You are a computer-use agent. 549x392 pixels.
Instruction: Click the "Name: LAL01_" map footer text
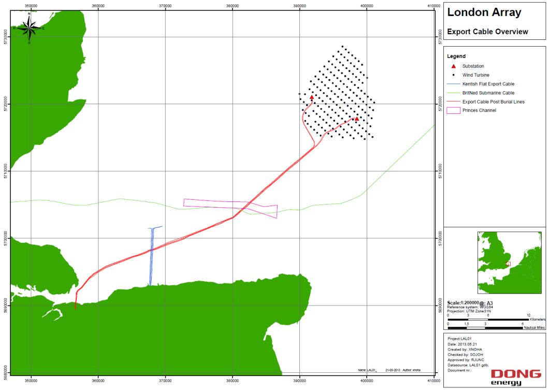367,370
